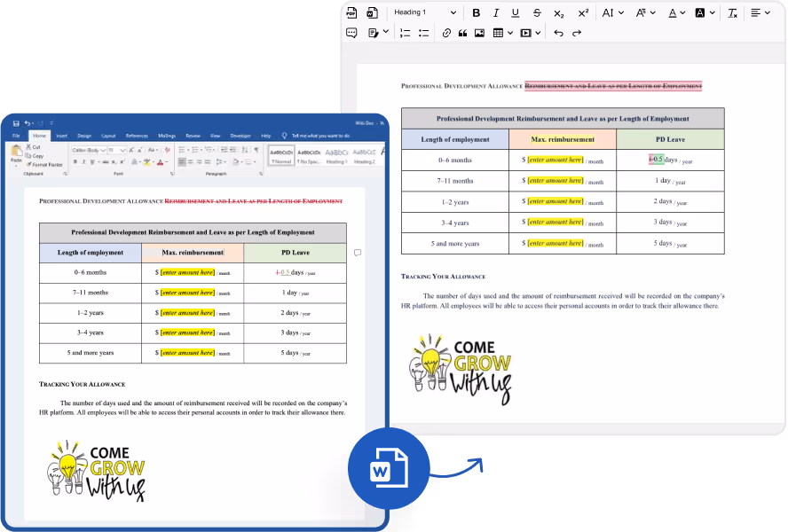This screenshot has height=532, width=788.
Task: Click the Export to PDF icon
Action: (351, 12)
